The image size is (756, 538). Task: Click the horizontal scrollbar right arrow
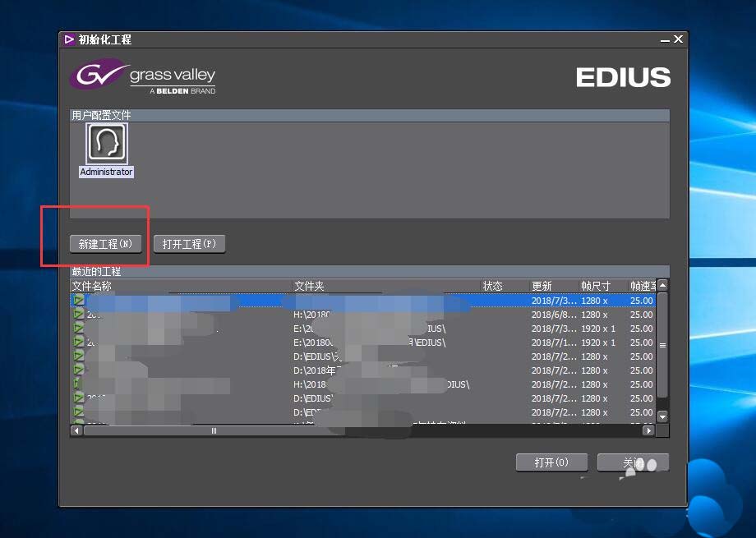pyautogui.click(x=649, y=430)
